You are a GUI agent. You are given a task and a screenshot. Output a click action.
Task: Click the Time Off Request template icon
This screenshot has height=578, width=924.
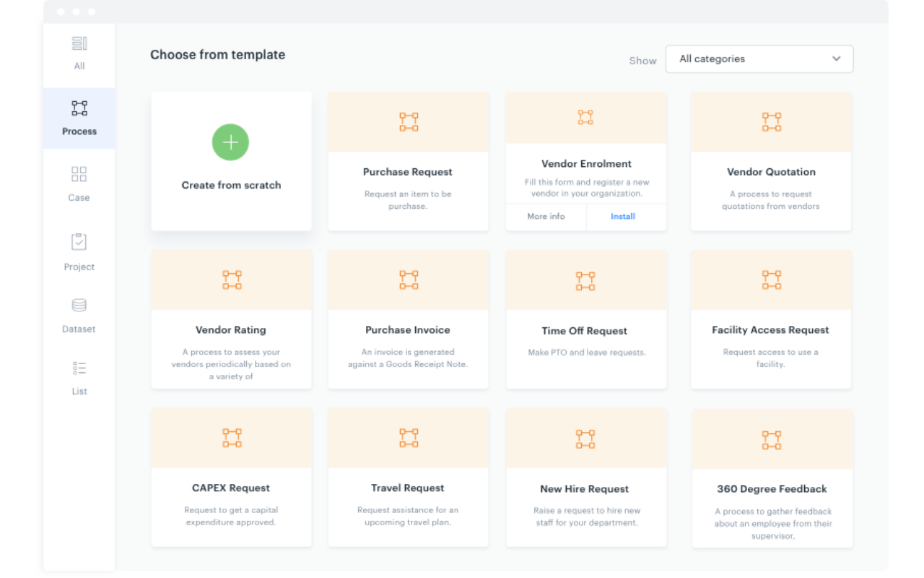click(585, 280)
